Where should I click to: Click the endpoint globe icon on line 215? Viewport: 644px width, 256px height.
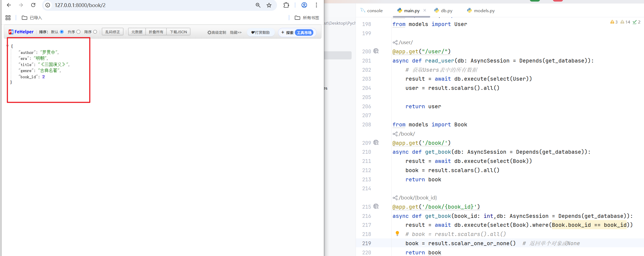(x=376, y=206)
